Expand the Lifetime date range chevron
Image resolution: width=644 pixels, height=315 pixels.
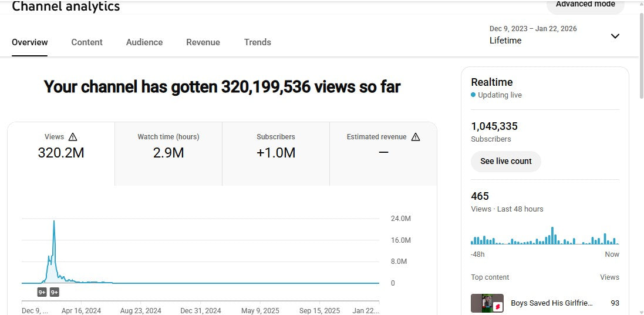[x=615, y=36]
